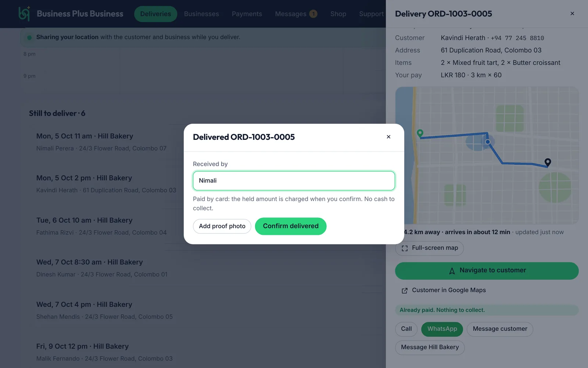Click the Business Plus logo icon
This screenshot has width=588, height=368.
click(x=24, y=14)
